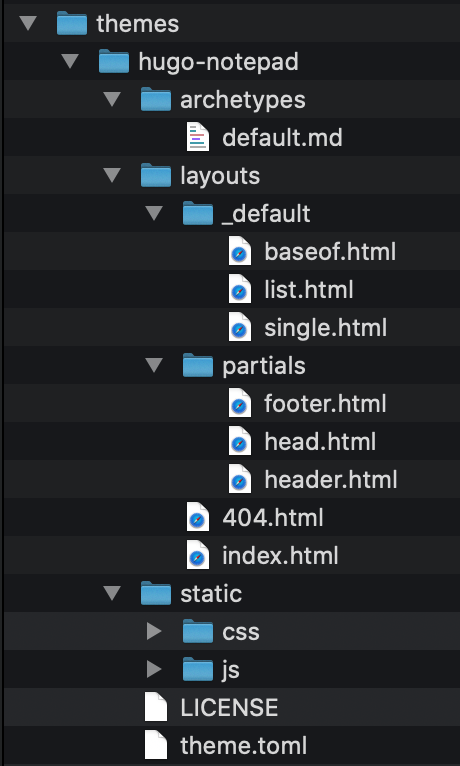Click the css folder icon

point(198,631)
